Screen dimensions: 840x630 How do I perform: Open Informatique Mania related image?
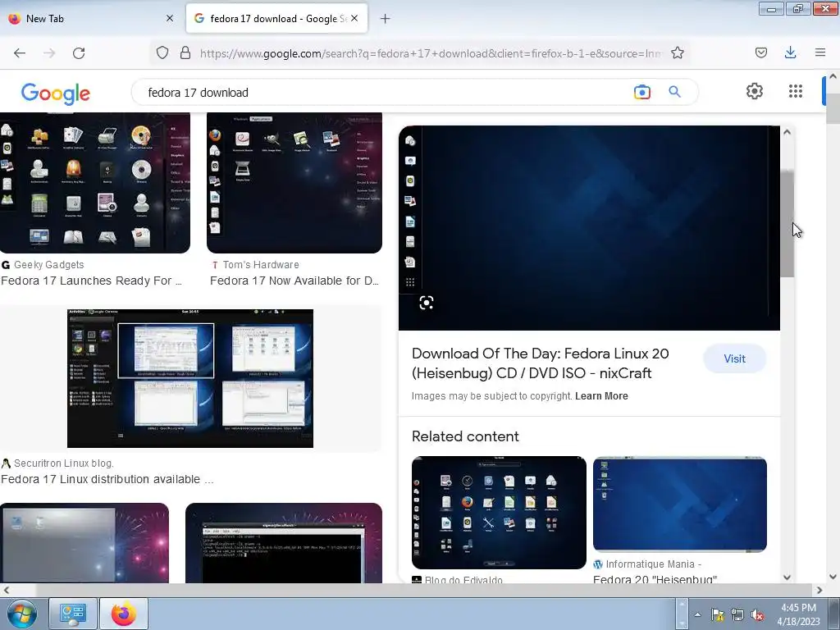click(x=680, y=504)
